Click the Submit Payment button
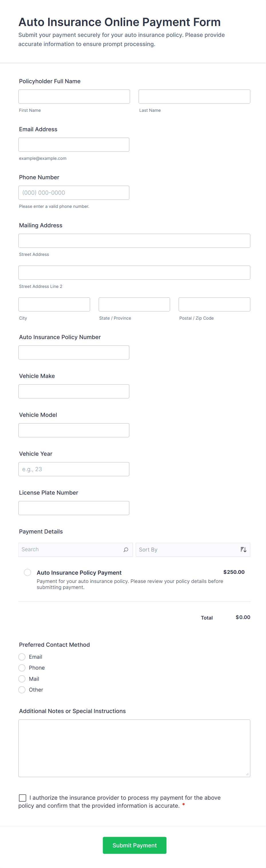The height and width of the screenshot is (868, 266). pos(134,845)
